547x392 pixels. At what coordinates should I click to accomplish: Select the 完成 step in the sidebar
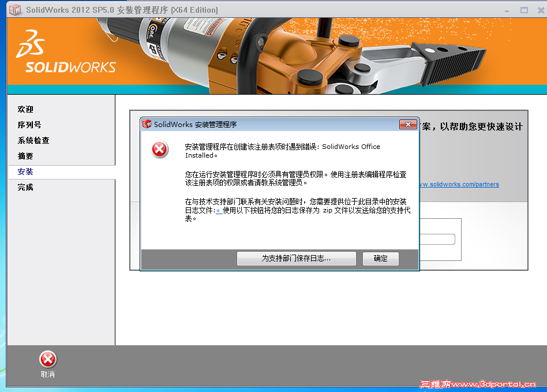click(25, 187)
